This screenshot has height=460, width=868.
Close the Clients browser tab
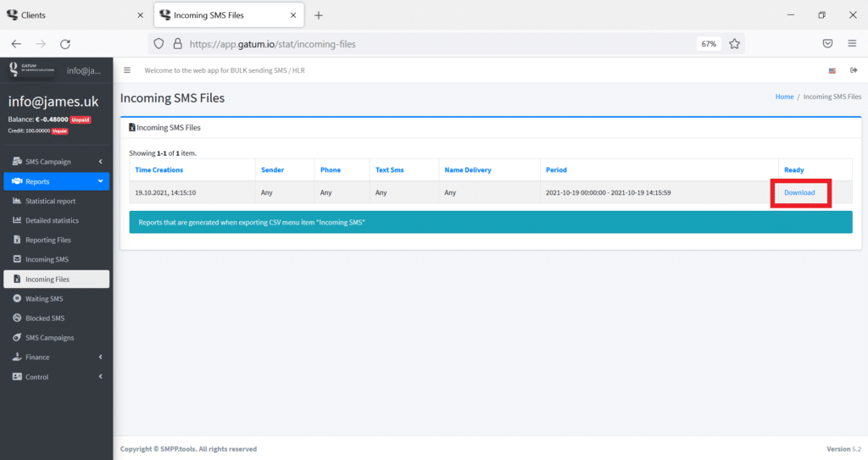coord(140,15)
